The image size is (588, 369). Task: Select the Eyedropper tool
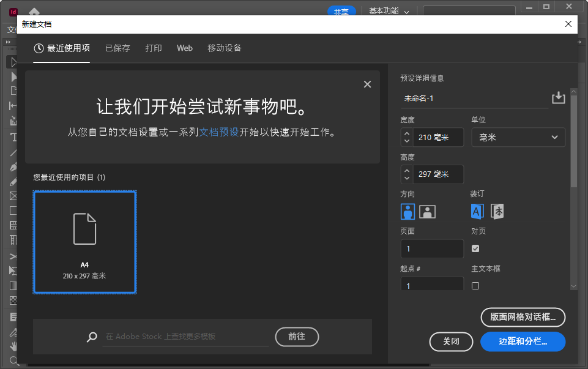click(13, 332)
